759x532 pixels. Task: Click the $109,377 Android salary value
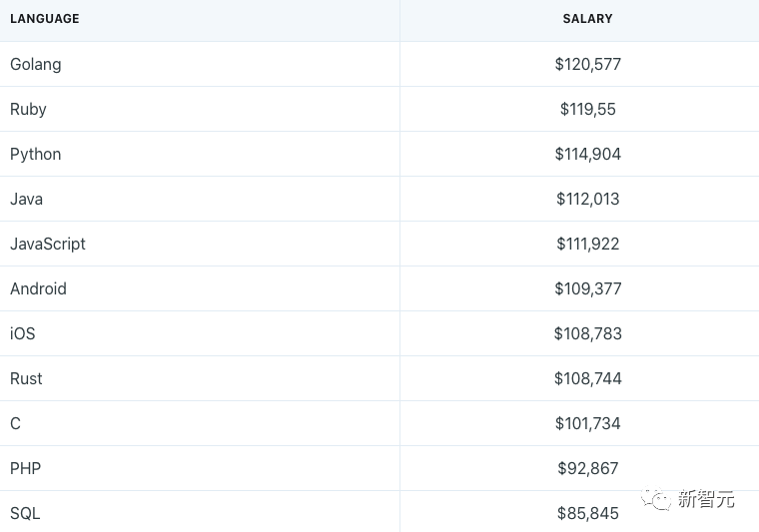(588, 288)
